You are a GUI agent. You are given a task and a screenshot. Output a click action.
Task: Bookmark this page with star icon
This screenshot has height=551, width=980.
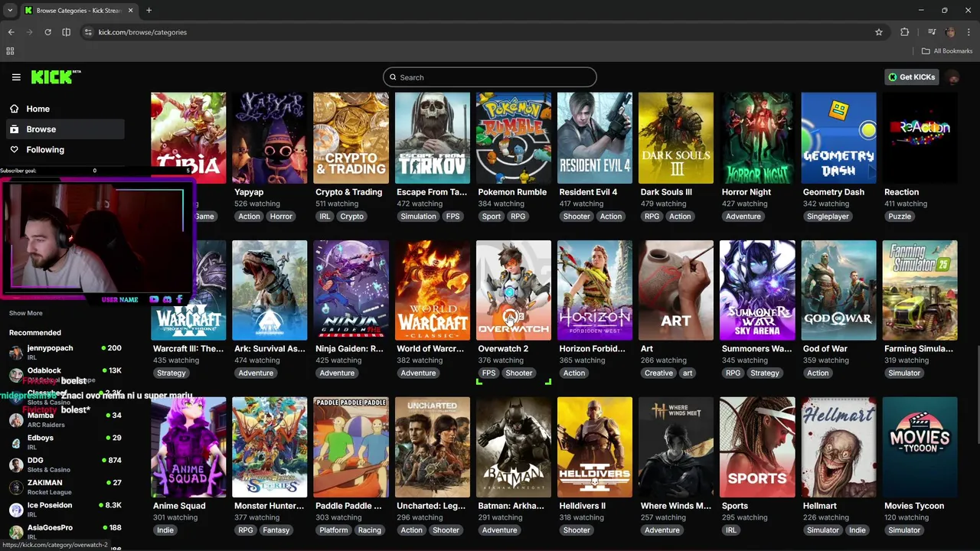point(879,32)
